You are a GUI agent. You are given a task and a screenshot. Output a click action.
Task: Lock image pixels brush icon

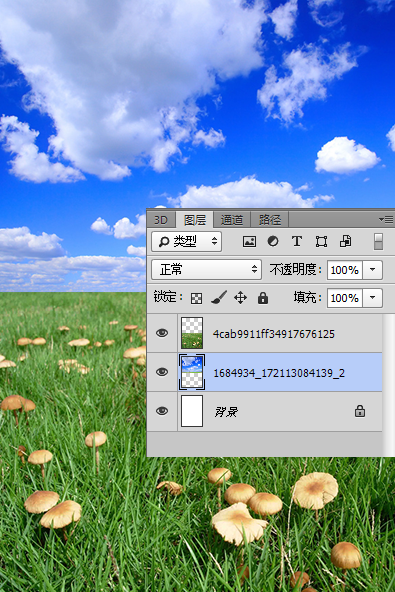click(x=219, y=298)
